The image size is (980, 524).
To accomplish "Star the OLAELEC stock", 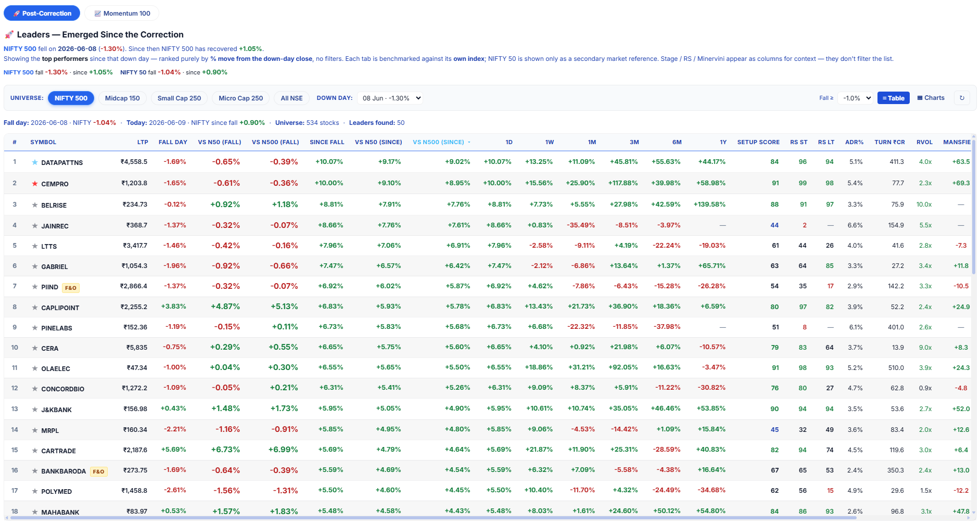I will (35, 368).
